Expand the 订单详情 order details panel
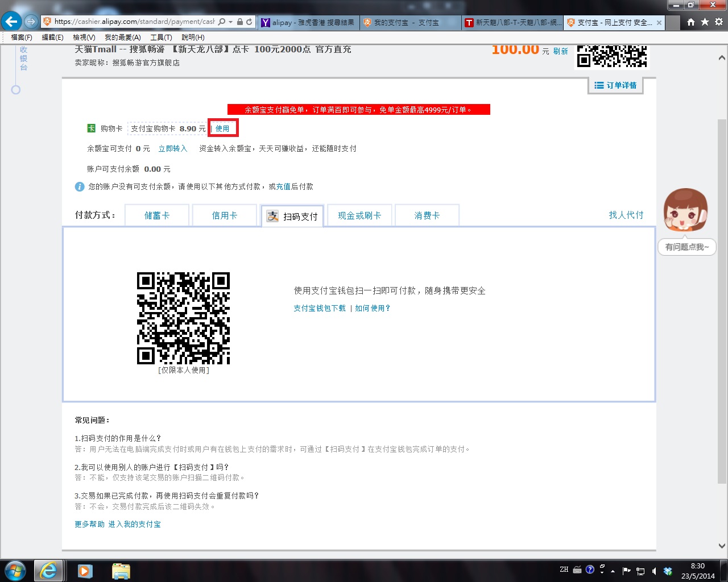 [615, 85]
